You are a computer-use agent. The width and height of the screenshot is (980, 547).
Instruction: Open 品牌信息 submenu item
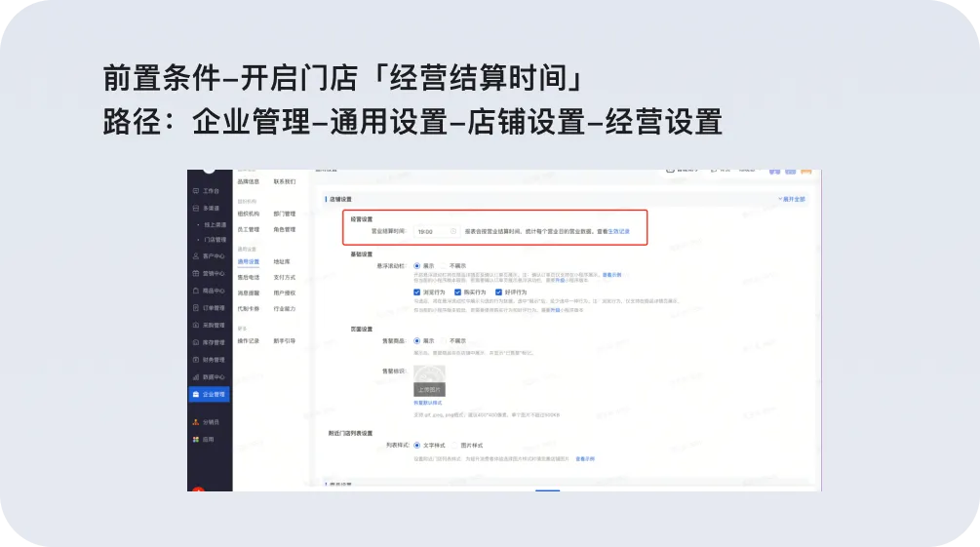[x=248, y=182]
